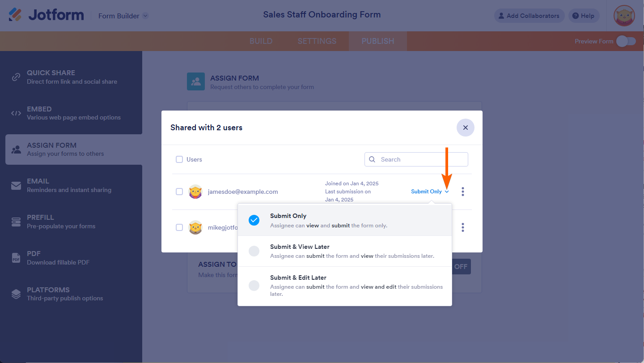Open the Email reminders section

[x=16, y=185]
